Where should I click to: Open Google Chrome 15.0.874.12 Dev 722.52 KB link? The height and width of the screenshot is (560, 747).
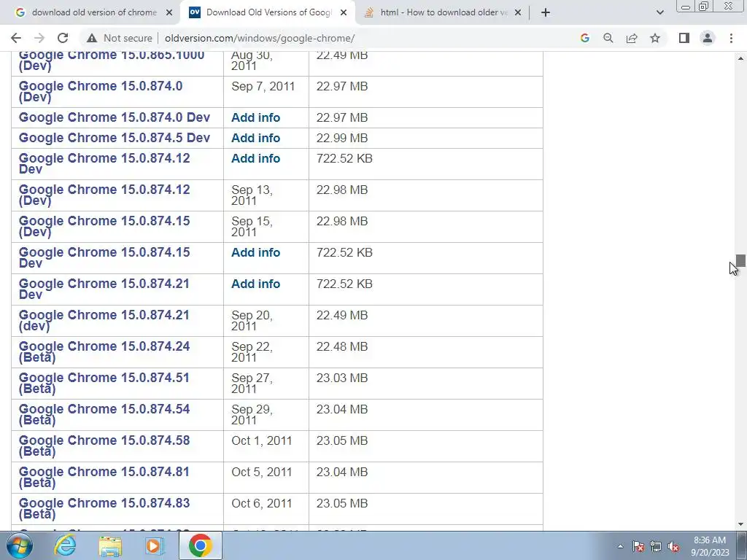[x=104, y=163]
